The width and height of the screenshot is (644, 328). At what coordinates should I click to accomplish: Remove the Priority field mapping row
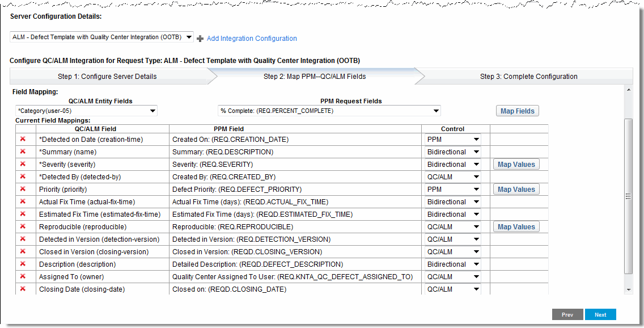(23, 189)
